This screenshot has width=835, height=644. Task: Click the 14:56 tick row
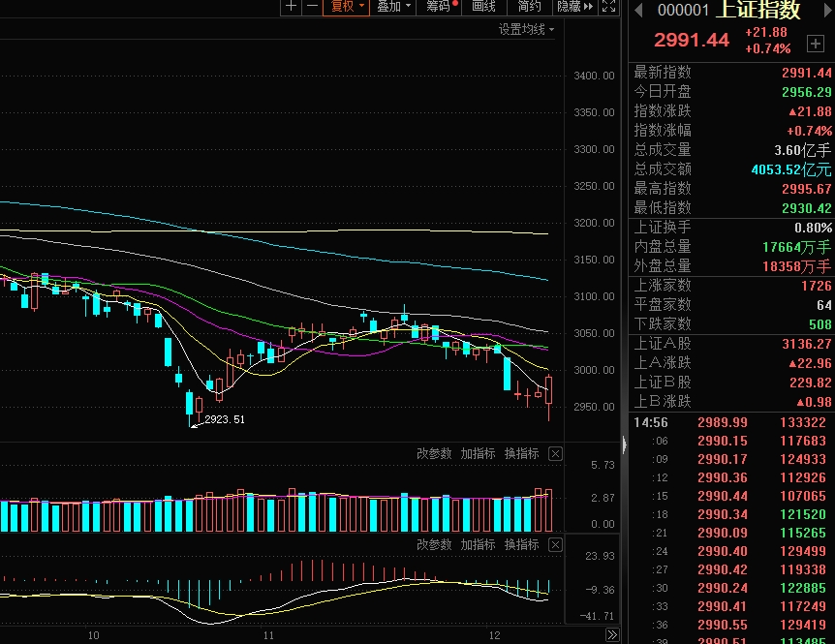(732, 422)
